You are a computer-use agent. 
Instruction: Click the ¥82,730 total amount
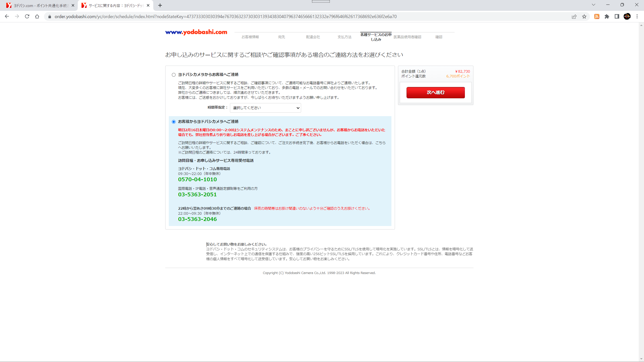[x=462, y=71]
